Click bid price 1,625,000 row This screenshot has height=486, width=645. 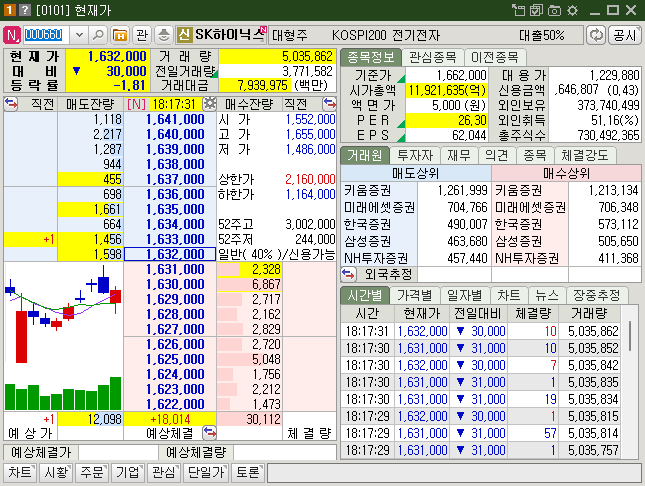[x=170, y=359]
